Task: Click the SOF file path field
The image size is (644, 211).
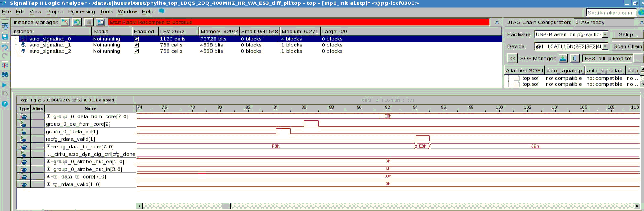Action: pos(608,58)
